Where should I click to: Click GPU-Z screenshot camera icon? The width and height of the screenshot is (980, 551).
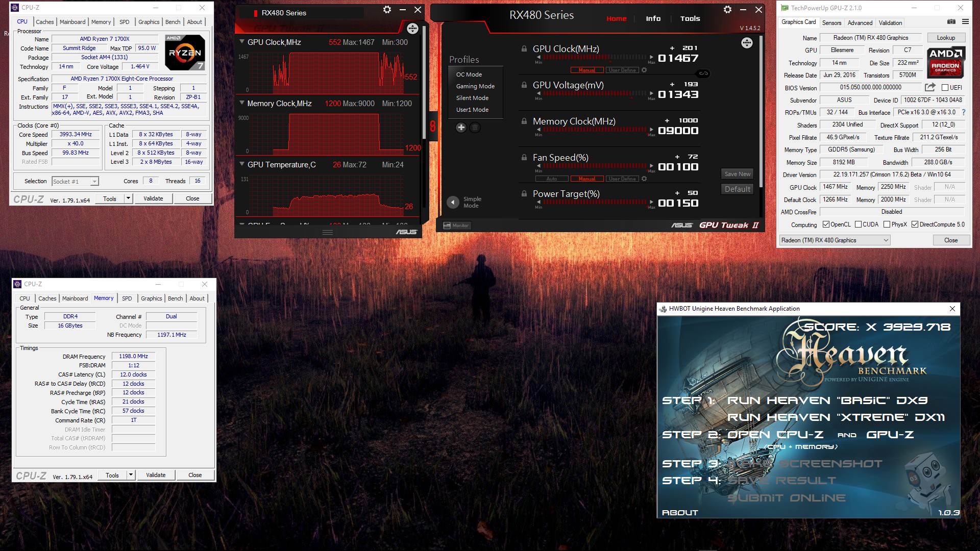pos(951,22)
